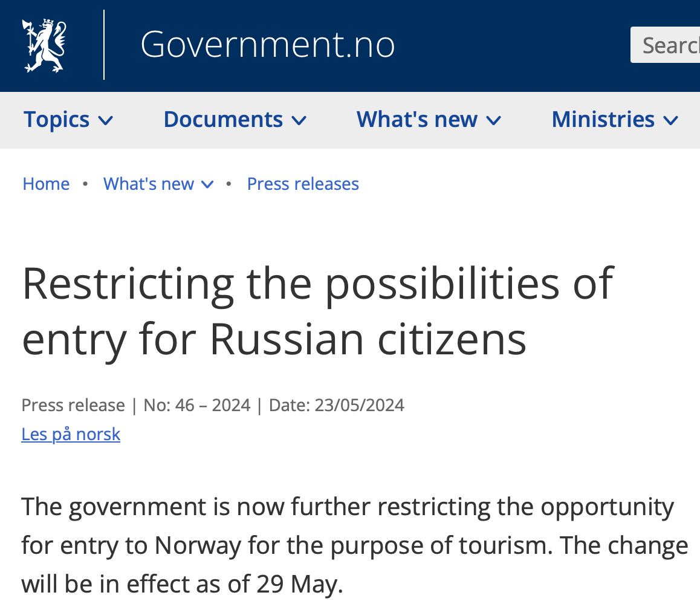Viewport: 700px width, 601px height.
Task: Click the Norwegian coat of arms logo
Action: 44,45
